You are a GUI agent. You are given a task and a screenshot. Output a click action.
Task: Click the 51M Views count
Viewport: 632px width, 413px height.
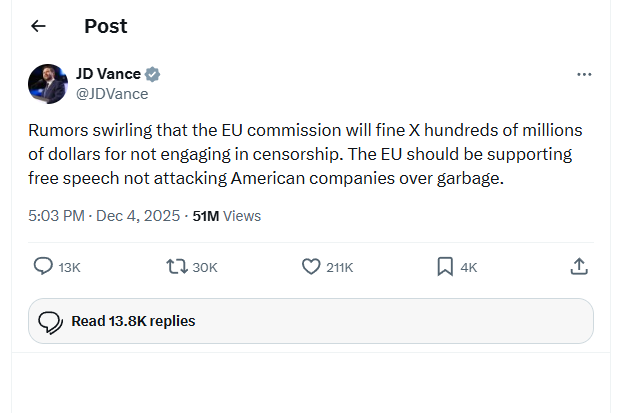[x=227, y=215]
